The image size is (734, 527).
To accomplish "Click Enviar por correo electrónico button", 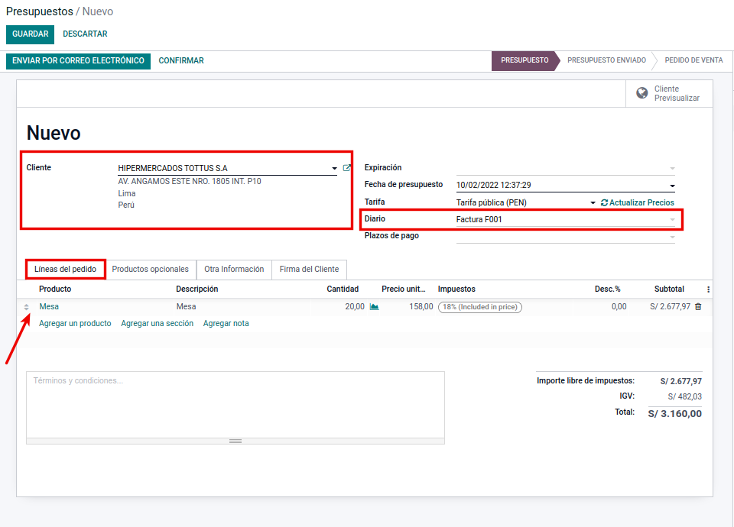I will click(x=78, y=61).
